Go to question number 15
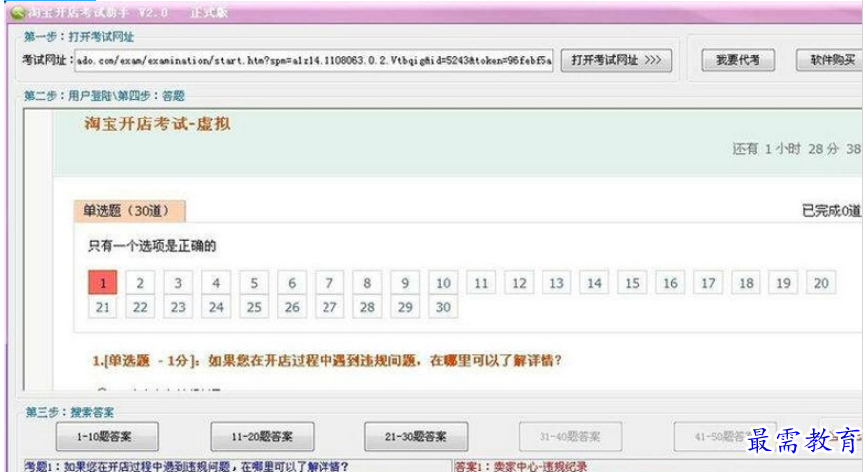Image resolution: width=868 pixels, height=472 pixels. tap(632, 283)
